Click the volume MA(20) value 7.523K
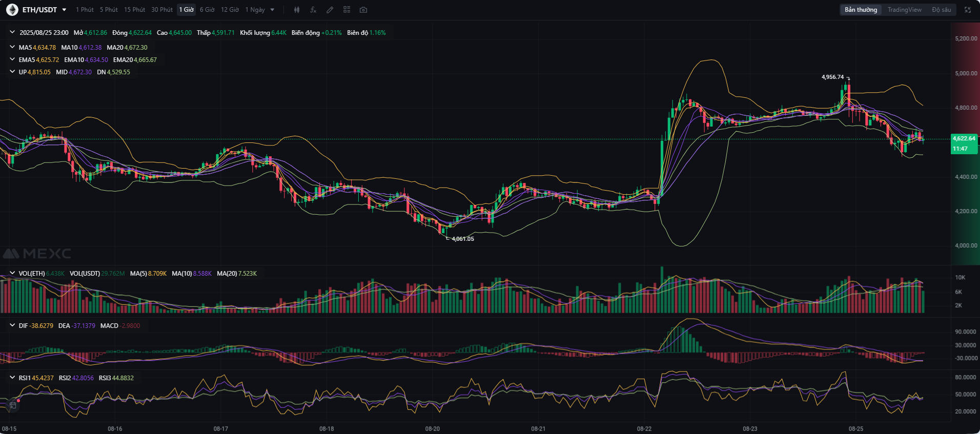Image resolution: width=980 pixels, height=434 pixels. 247,273
